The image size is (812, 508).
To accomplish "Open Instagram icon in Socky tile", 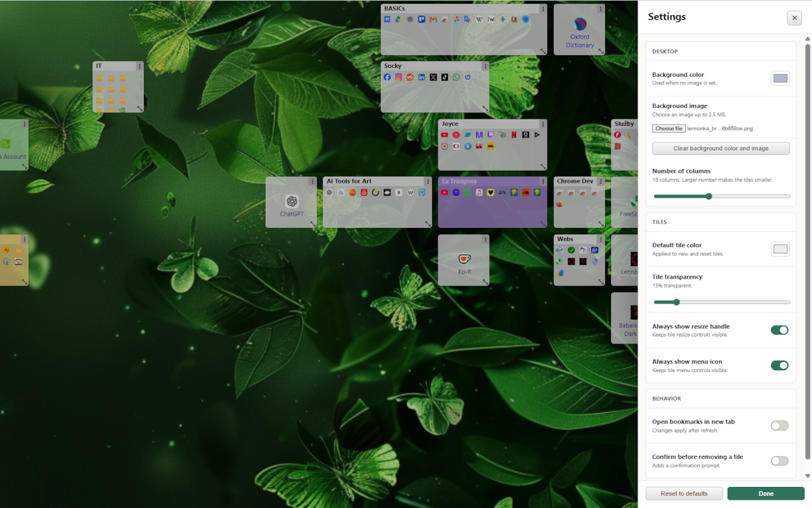I will 398,77.
